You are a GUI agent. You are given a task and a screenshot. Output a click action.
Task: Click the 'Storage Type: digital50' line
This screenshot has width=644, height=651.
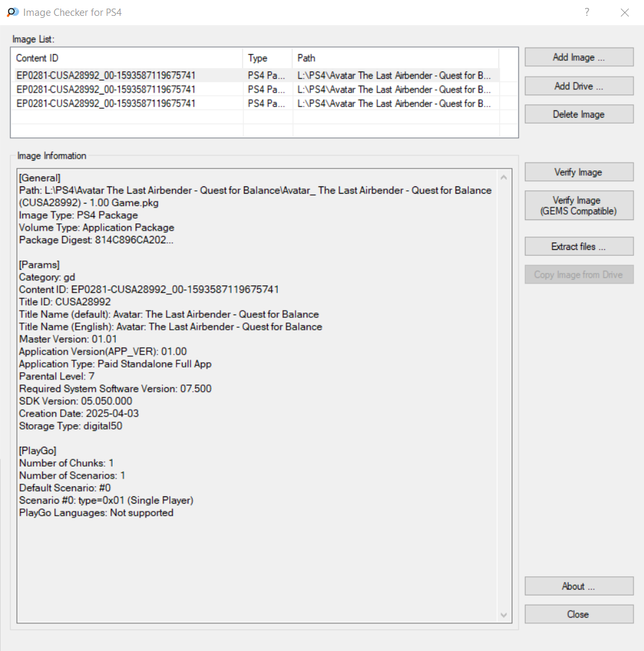tap(71, 426)
